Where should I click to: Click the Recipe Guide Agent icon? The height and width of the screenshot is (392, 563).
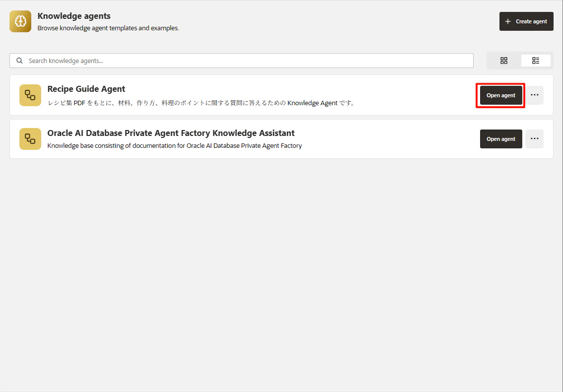click(x=30, y=95)
